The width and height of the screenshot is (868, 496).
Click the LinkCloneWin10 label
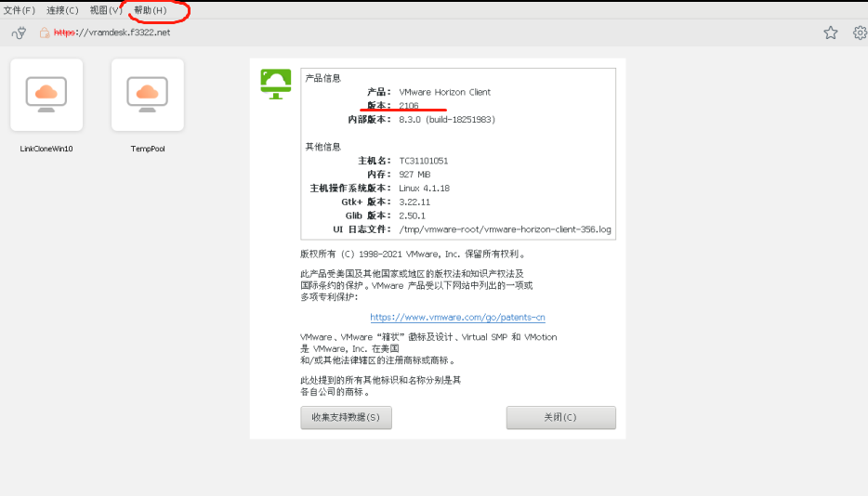(x=46, y=149)
